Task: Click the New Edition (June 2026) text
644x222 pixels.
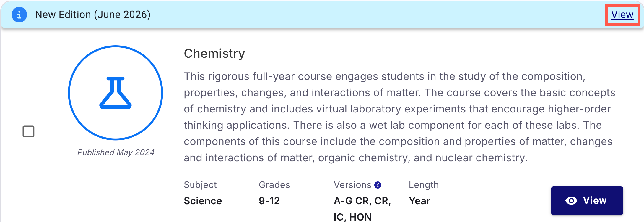Action: click(93, 15)
